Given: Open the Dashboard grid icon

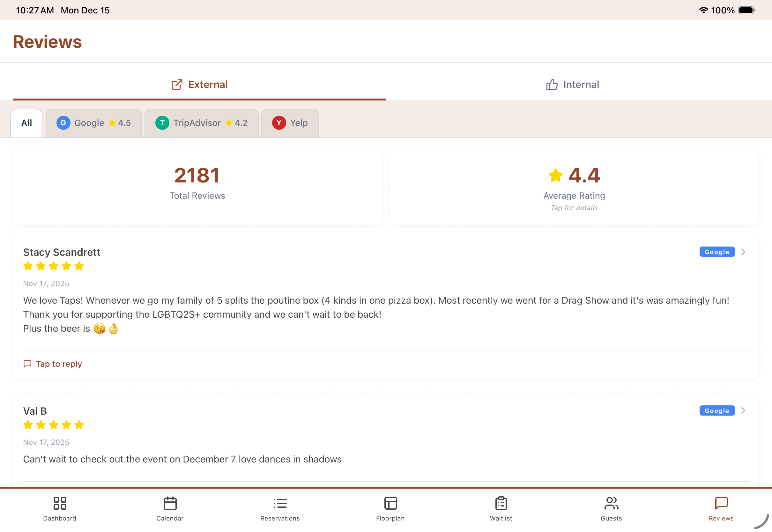Looking at the screenshot, I should click(x=60, y=503).
